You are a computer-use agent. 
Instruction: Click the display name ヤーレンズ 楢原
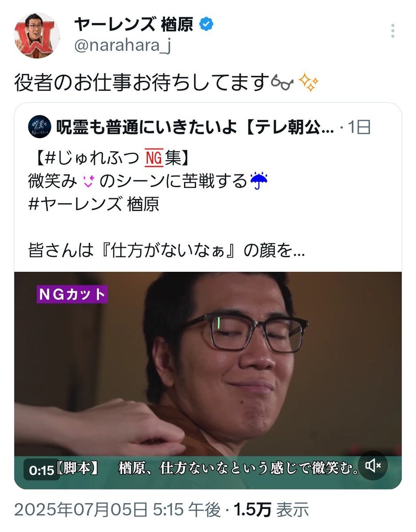[x=133, y=25]
